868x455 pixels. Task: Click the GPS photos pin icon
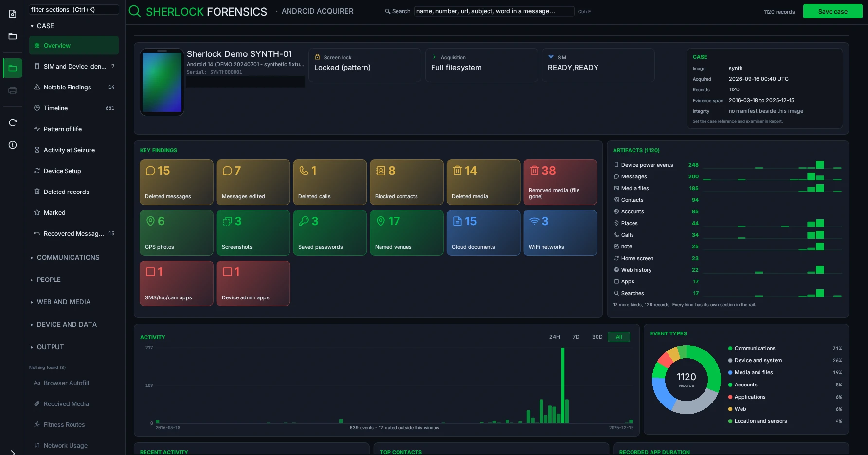pyautogui.click(x=150, y=221)
